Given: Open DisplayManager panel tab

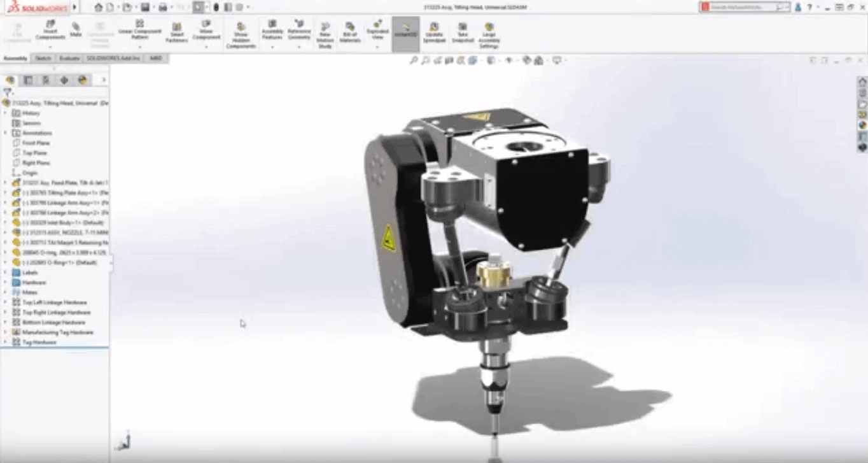Looking at the screenshot, I should [x=83, y=80].
